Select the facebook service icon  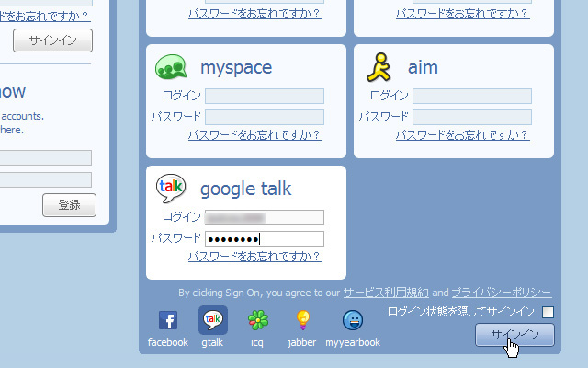[168, 320]
